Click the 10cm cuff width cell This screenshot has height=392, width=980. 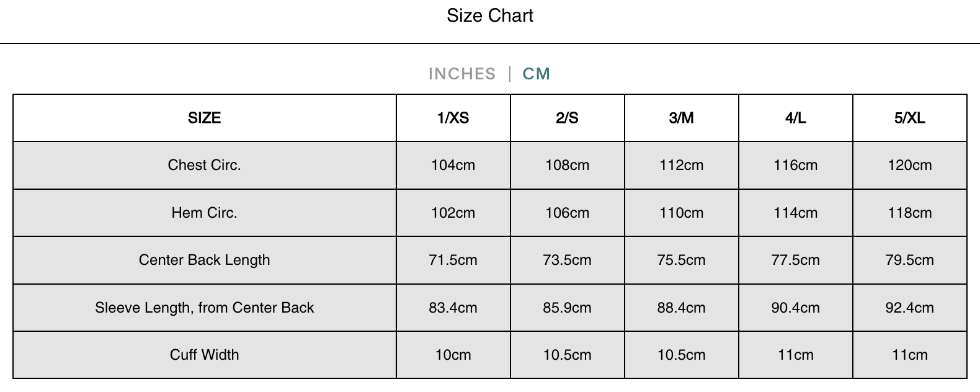(x=453, y=355)
